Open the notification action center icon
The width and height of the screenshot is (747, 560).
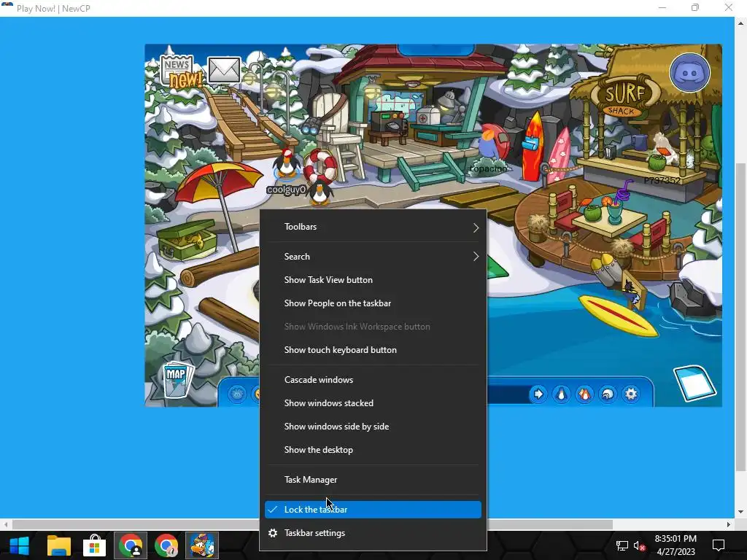(x=719, y=545)
